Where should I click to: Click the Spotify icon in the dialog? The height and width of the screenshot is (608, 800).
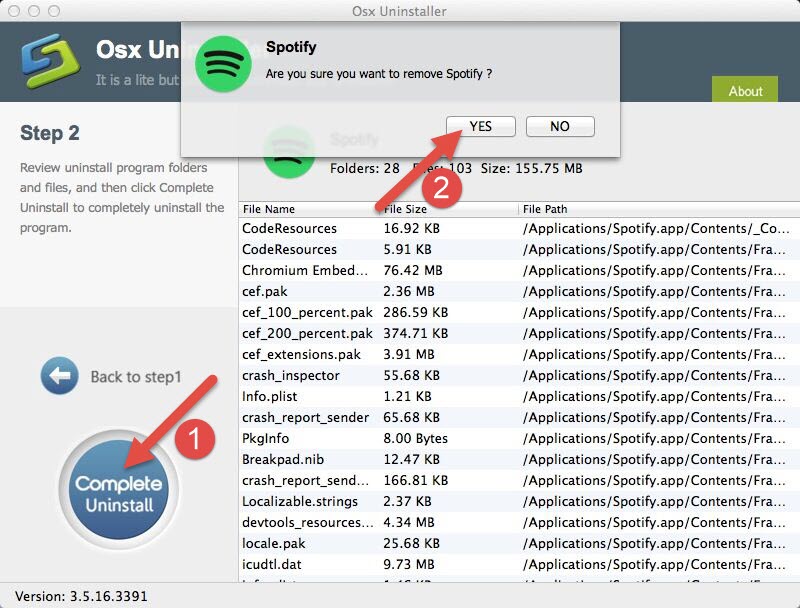click(223, 64)
